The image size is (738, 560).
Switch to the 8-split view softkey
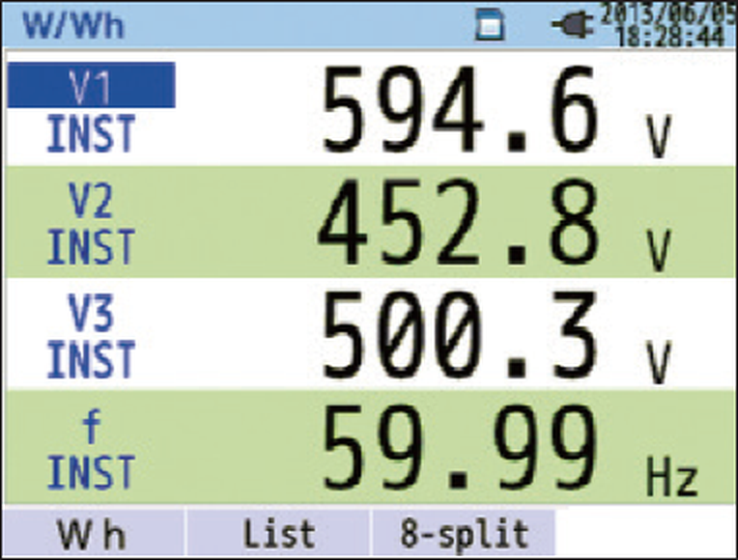pos(464,534)
